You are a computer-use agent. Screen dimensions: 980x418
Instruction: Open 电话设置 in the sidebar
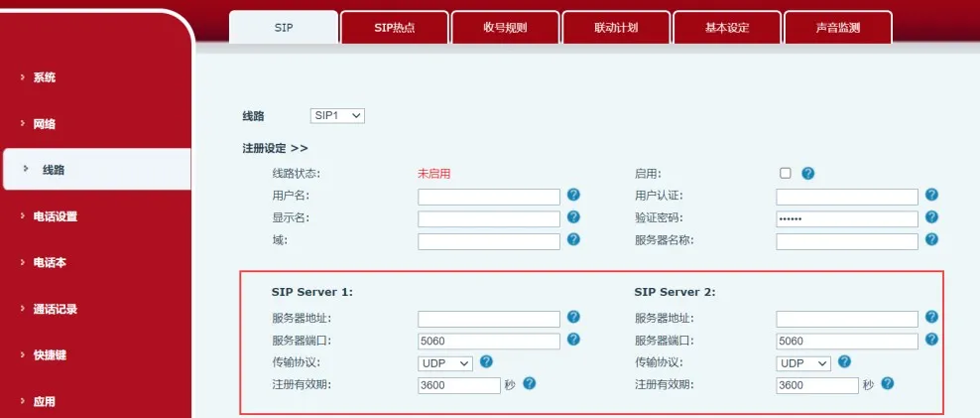click(x=56, y=216)
